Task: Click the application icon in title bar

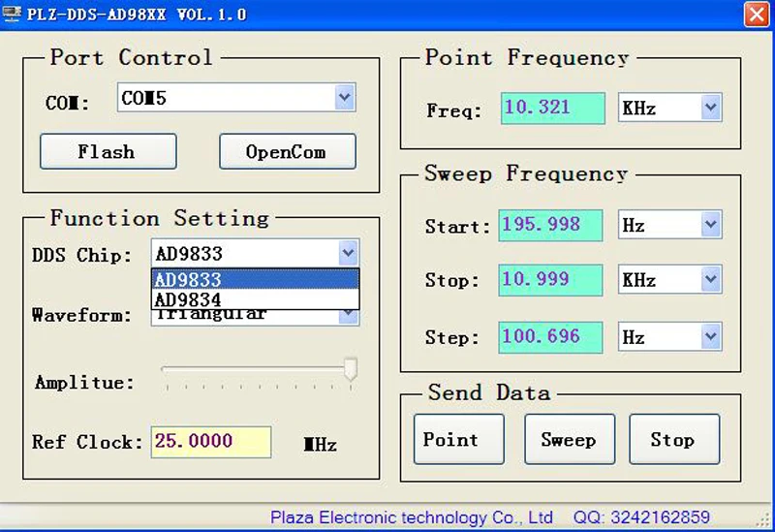Action: [12, 14]
